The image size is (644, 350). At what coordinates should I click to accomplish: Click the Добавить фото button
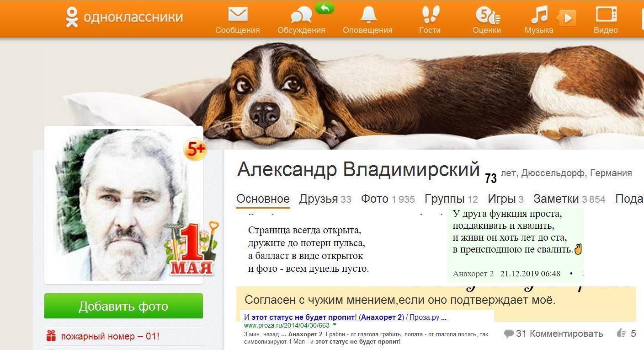pos(123,306)
